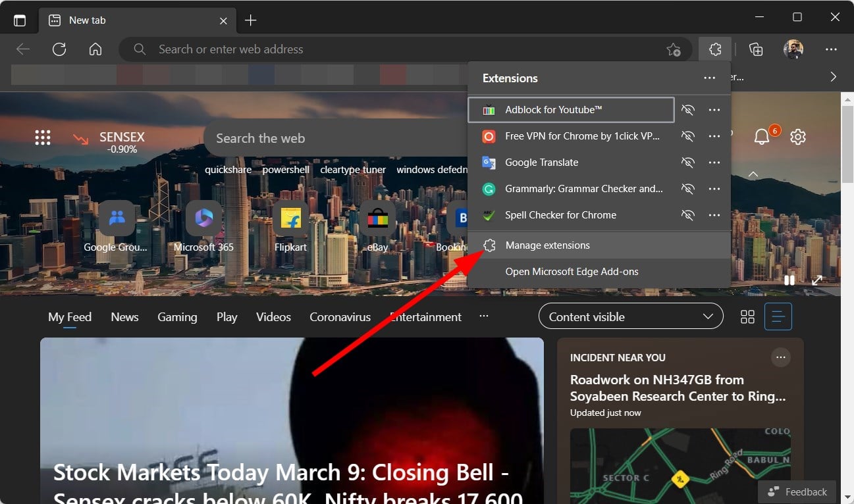
Task: Go back with the back arrow
Action: click(23, 49)
